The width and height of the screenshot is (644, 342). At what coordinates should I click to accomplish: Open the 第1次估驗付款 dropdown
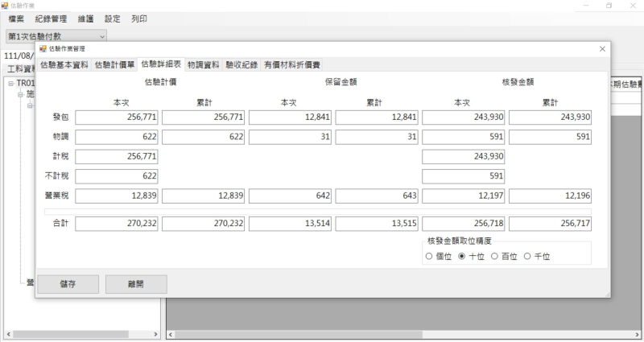pyautogui.click(x=56, y=36)
